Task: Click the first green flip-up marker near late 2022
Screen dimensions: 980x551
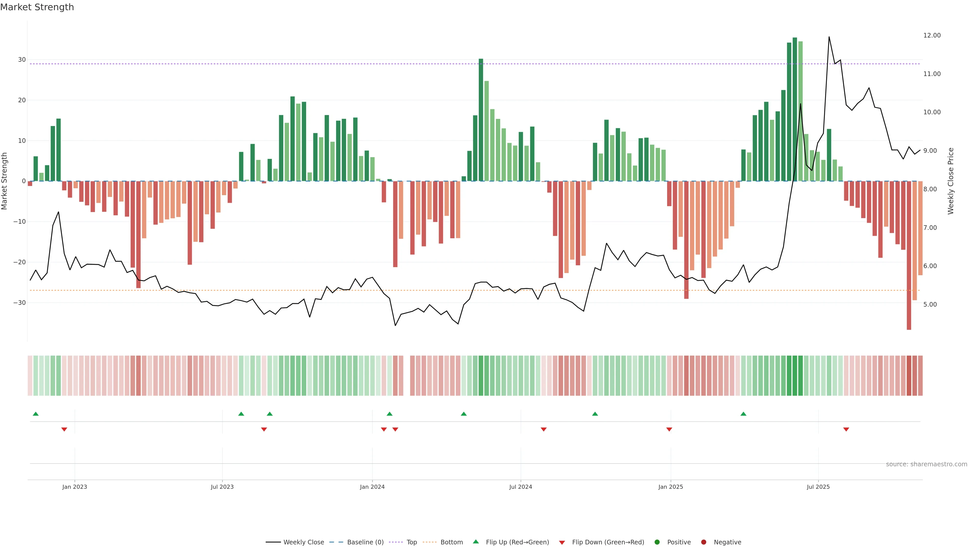Action: (36, 414)
